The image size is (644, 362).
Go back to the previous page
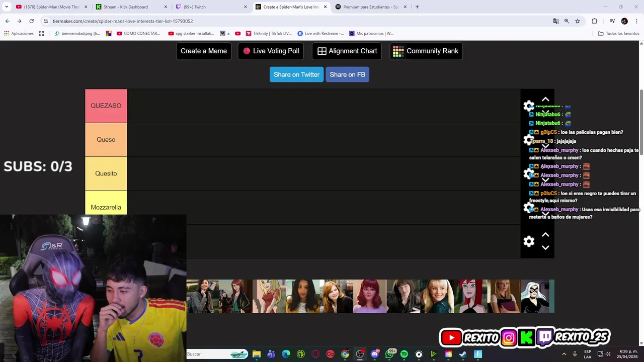(x=7, y=21)
